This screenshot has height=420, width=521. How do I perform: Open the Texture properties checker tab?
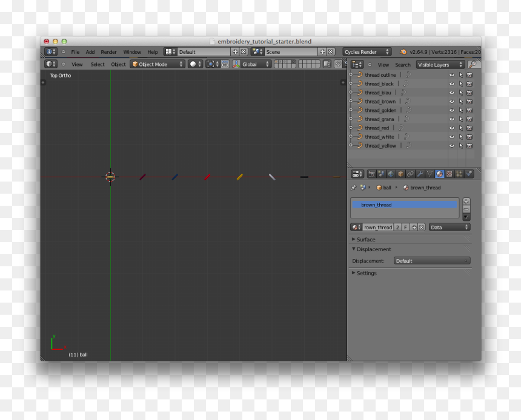click(450, 174)
